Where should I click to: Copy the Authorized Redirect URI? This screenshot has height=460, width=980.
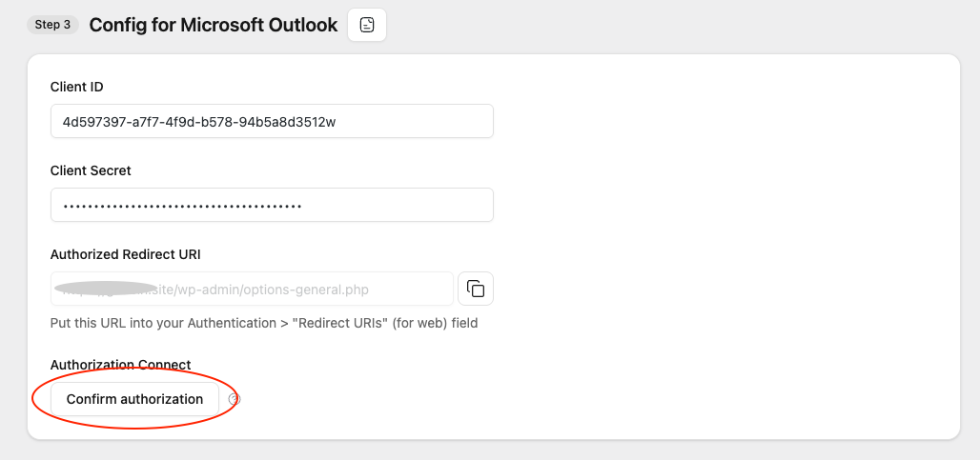tap(476, 289)
